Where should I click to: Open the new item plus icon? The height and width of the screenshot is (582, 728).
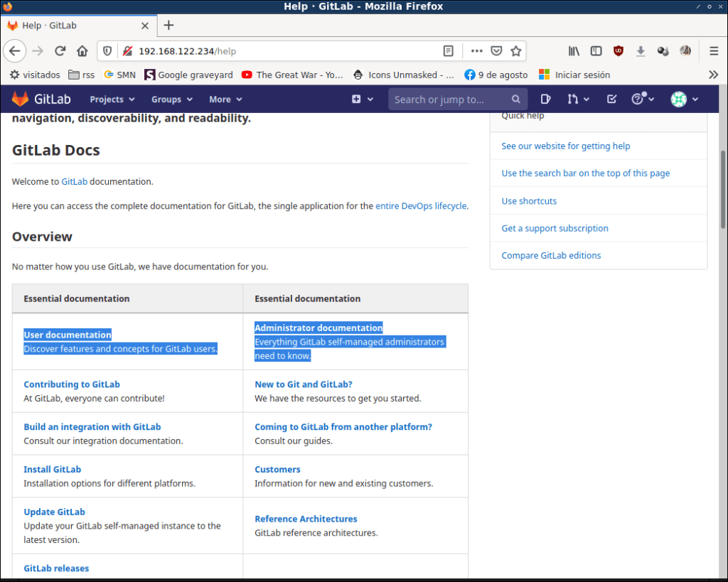coord(356,99)
